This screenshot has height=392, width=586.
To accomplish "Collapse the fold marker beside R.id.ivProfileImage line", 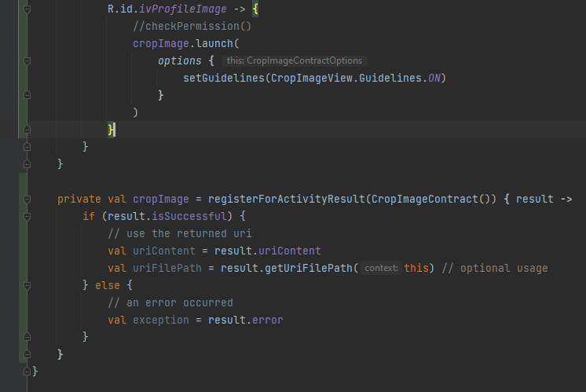I will click(x=27, y=9).
